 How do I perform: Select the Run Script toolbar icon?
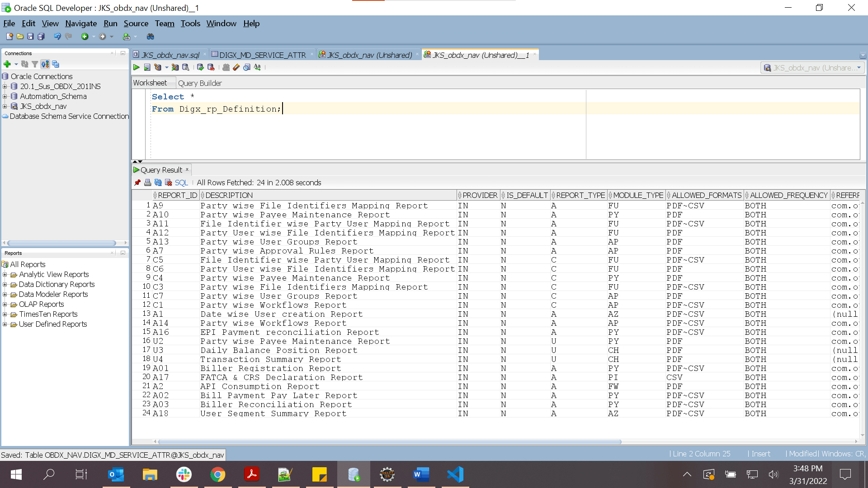tap(147, 67)
